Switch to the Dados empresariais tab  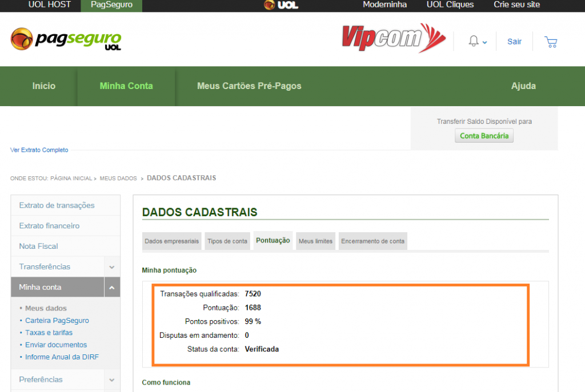tap(171, 241)
